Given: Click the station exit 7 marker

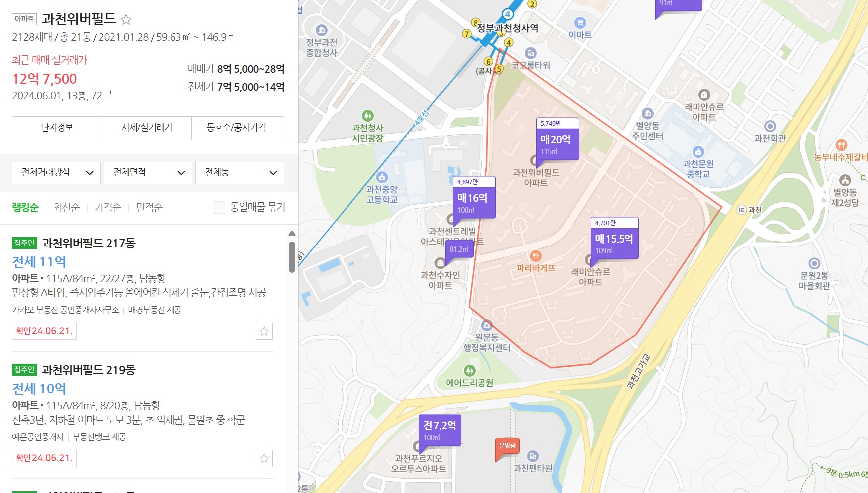Looking at the screenshot, I should pos(467,34).
